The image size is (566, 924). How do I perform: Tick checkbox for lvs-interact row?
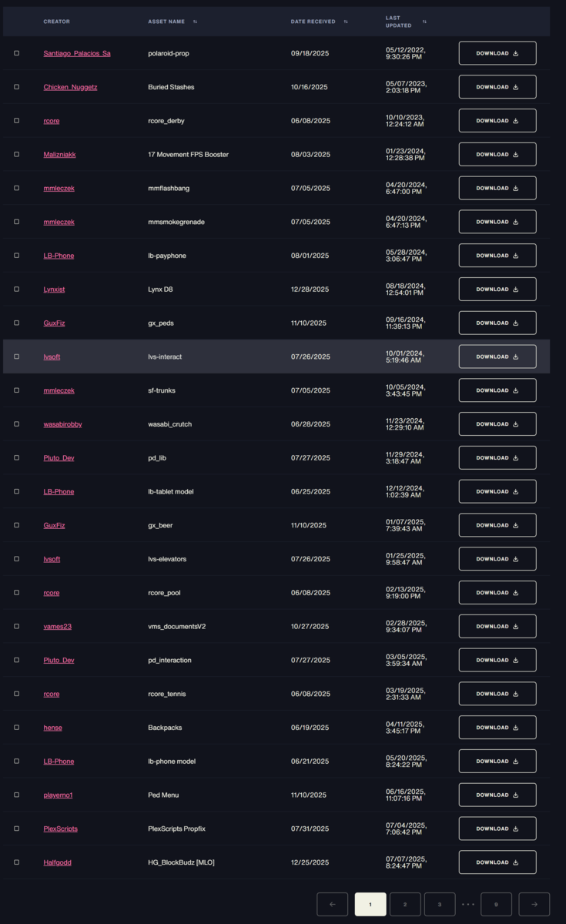16,357
